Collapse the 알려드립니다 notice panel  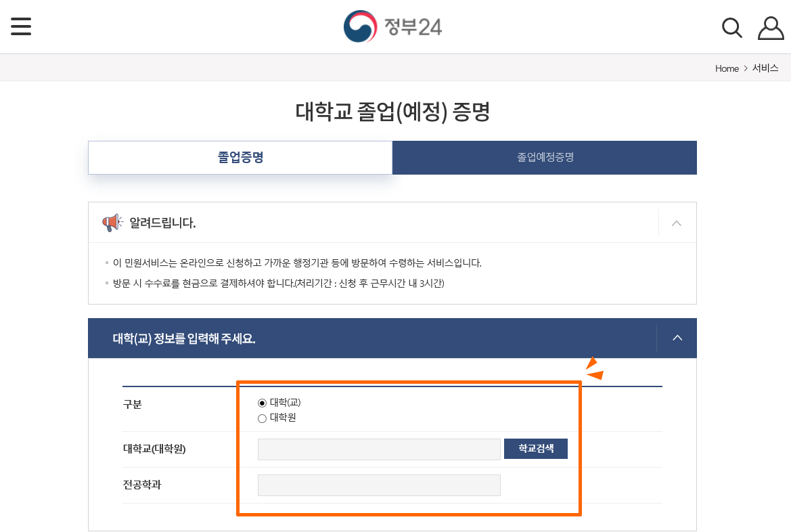click(677, 223)
